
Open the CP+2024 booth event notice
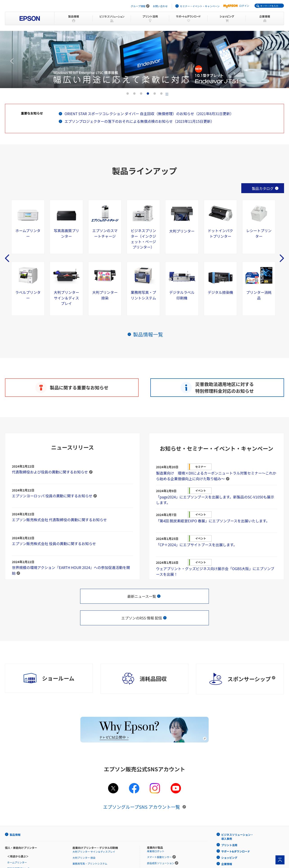coord(196,545)
